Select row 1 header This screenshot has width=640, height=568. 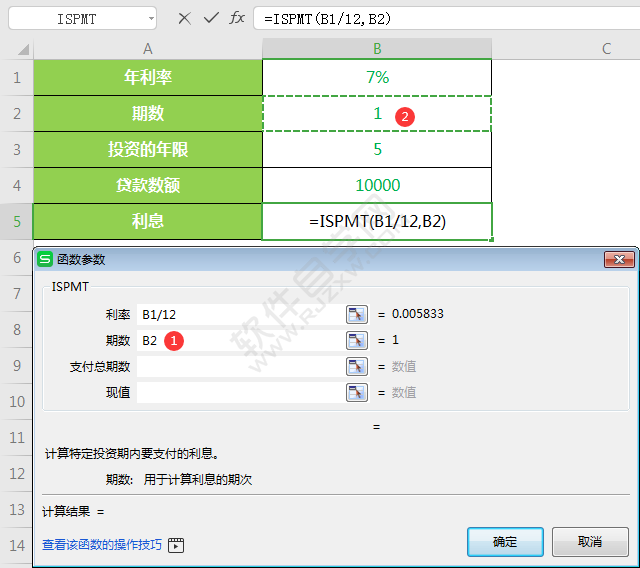click(17, 78)
